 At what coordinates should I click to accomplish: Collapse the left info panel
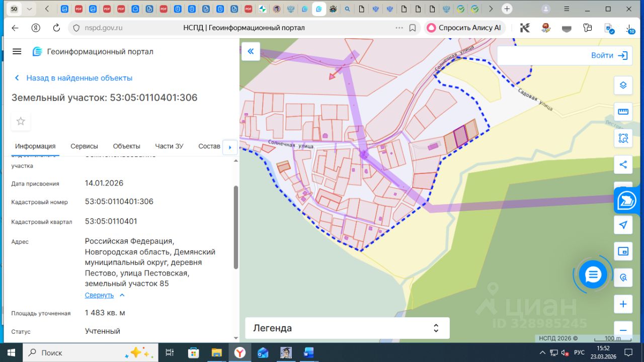251,51
